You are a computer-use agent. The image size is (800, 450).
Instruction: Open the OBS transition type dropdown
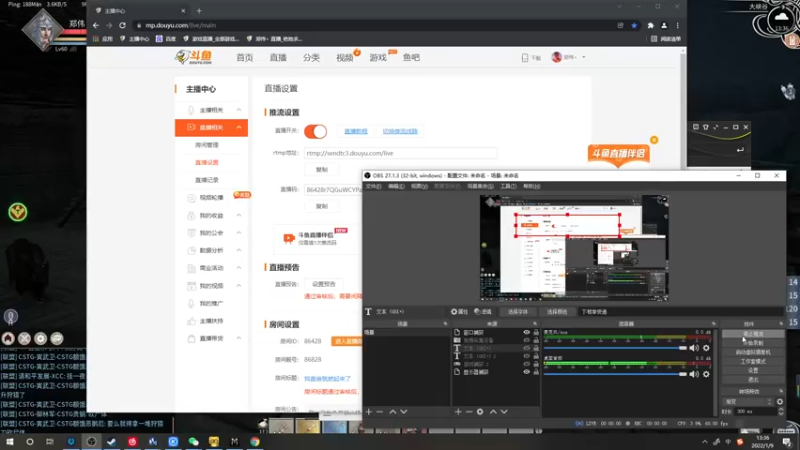748,402
